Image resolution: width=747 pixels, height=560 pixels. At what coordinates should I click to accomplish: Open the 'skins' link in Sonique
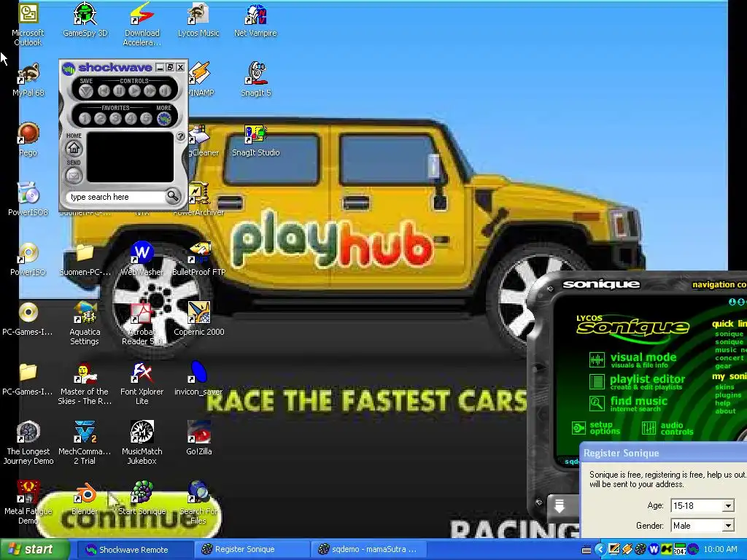(x=724, y=387)
